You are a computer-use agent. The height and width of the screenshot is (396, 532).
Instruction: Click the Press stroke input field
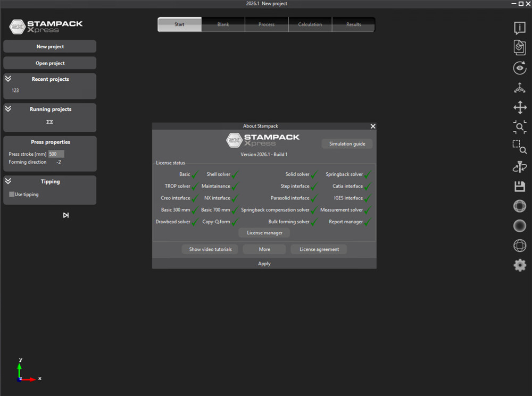(x=56, y=154)
